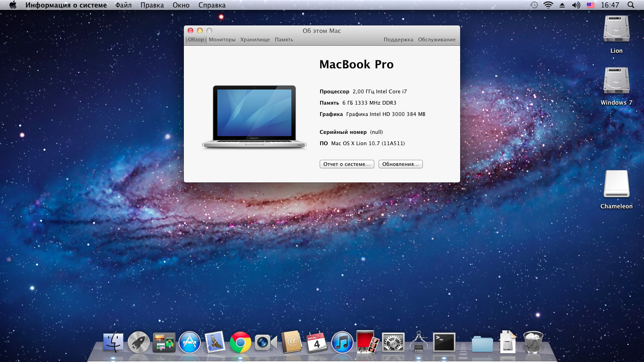Image resolution: width=644 pixels, height=362 pixels.
Task: Launch iTunes from the Dock
Action: tap(342, 343)
